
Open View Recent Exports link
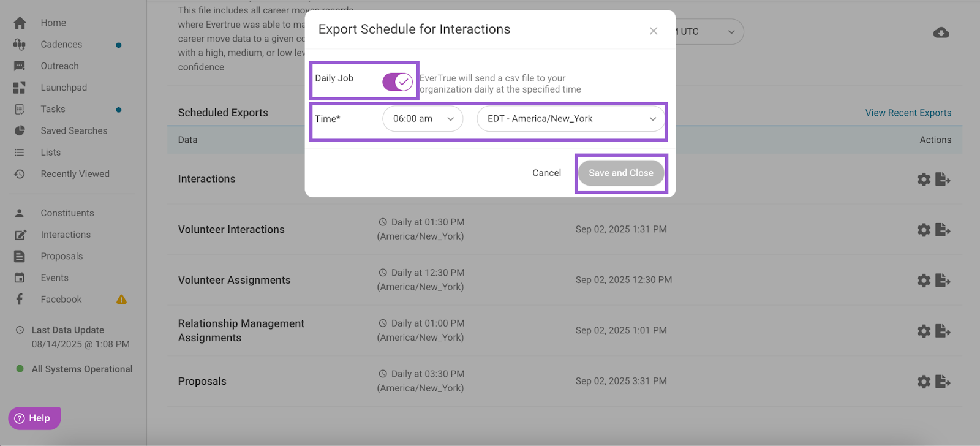coord(908,113)
